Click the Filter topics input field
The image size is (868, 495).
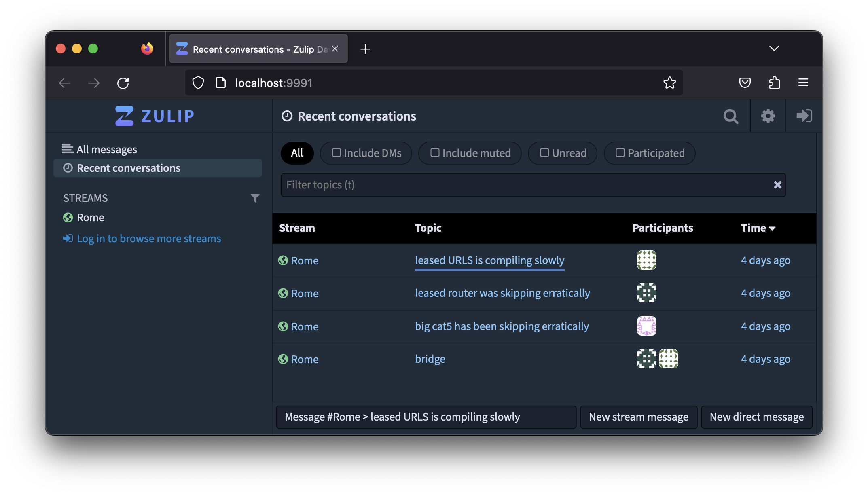tap(526, 185)
